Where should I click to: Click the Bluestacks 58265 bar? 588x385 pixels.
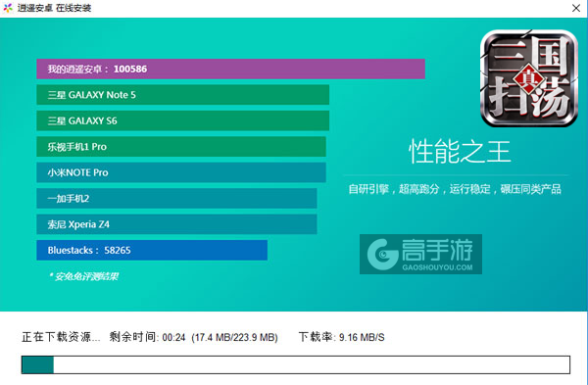click(x=152, y=250)
